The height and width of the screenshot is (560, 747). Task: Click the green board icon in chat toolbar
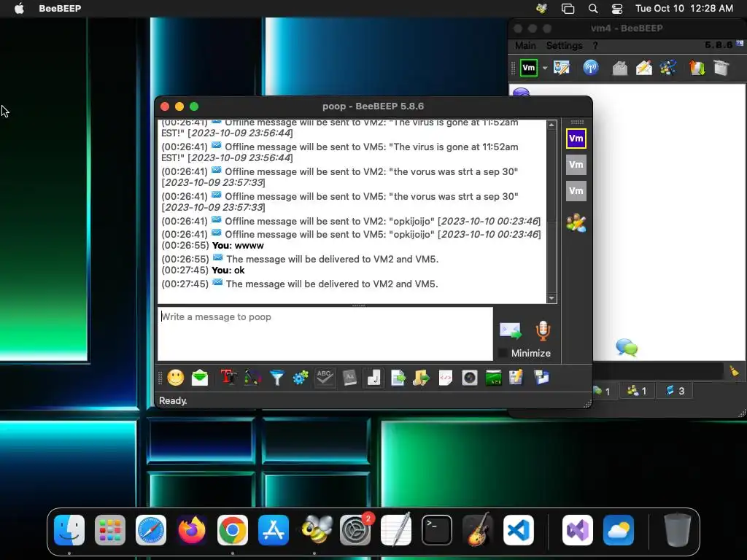click(494, 378)
